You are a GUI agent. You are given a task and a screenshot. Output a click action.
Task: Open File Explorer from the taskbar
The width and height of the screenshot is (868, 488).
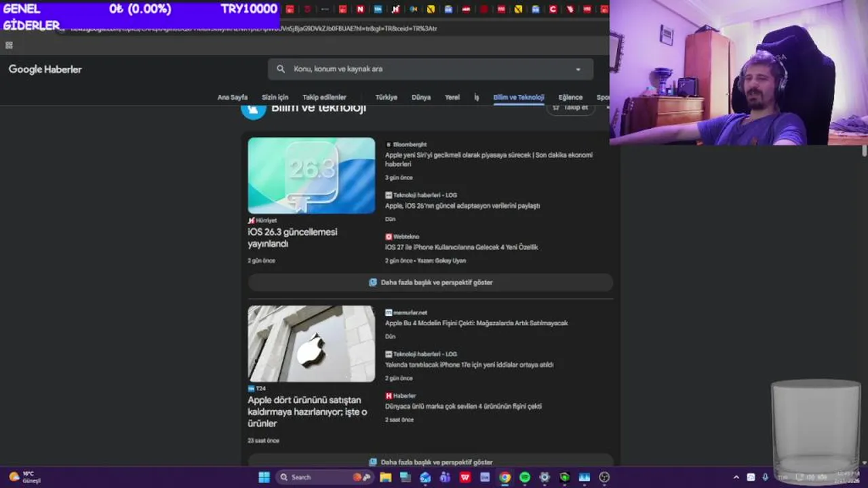pyautogui.click(x=386, y=477)
